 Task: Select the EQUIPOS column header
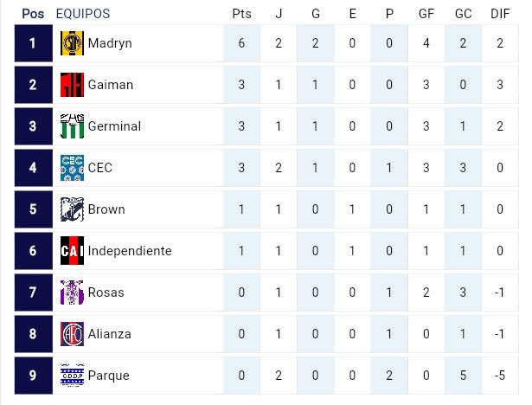coord(82,14)
